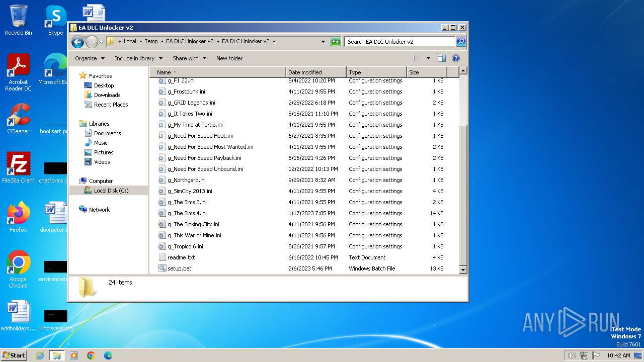644x362 pixels.
Task: Open the Start menu
Action: [x=14, y=355]
